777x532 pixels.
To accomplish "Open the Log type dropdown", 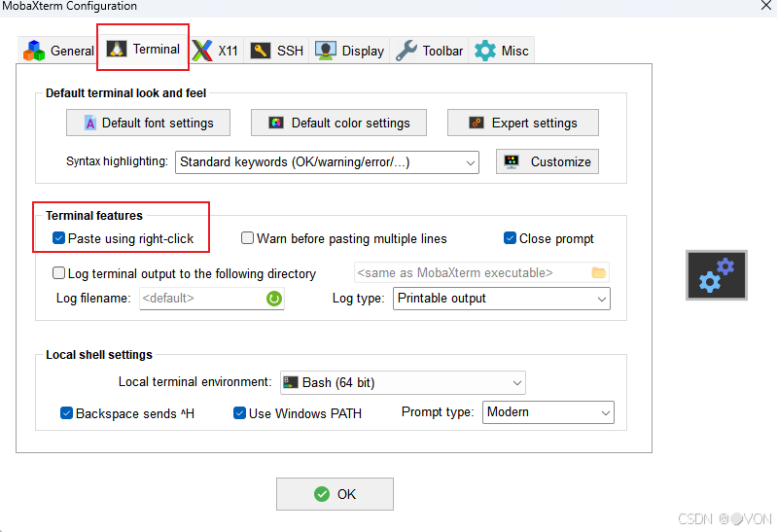I will (x=502, y=299).
